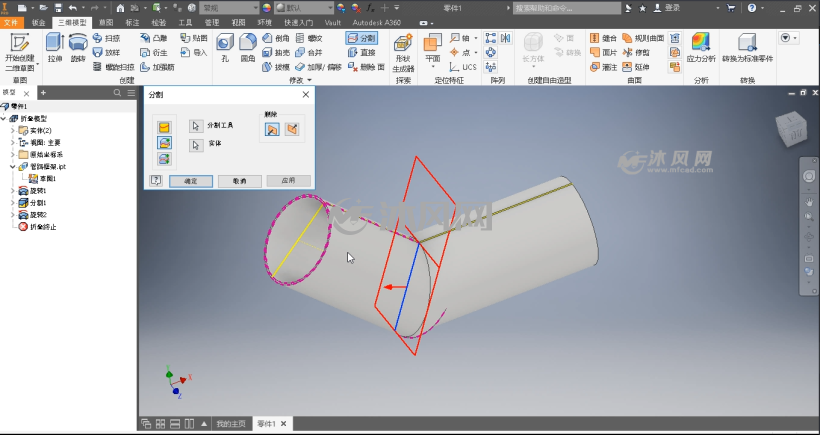Screen dimensions: 820x435
Task: Click the ViewCube in the viewport
Action: 791,129
